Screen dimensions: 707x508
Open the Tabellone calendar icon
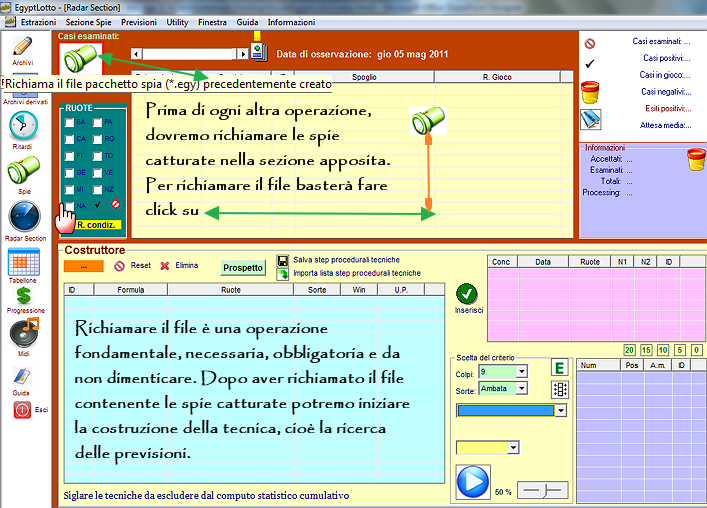[x=24, y=262]
